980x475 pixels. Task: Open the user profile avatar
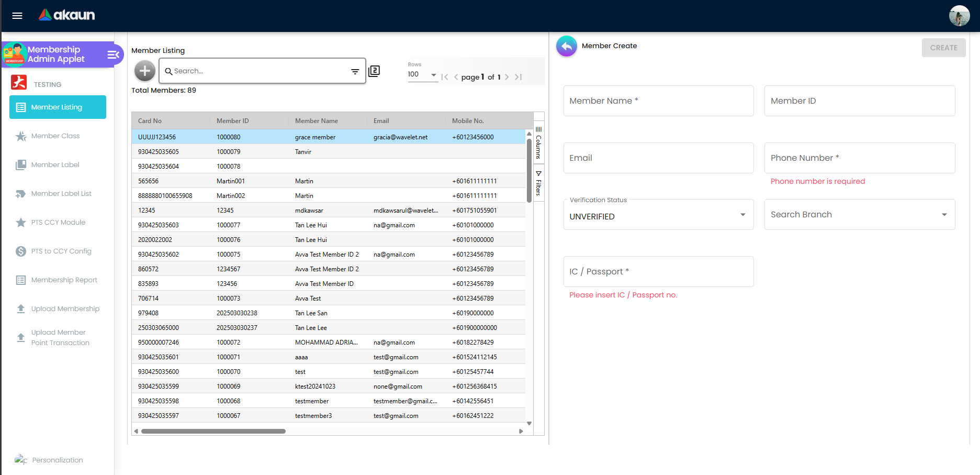point(959,16)
